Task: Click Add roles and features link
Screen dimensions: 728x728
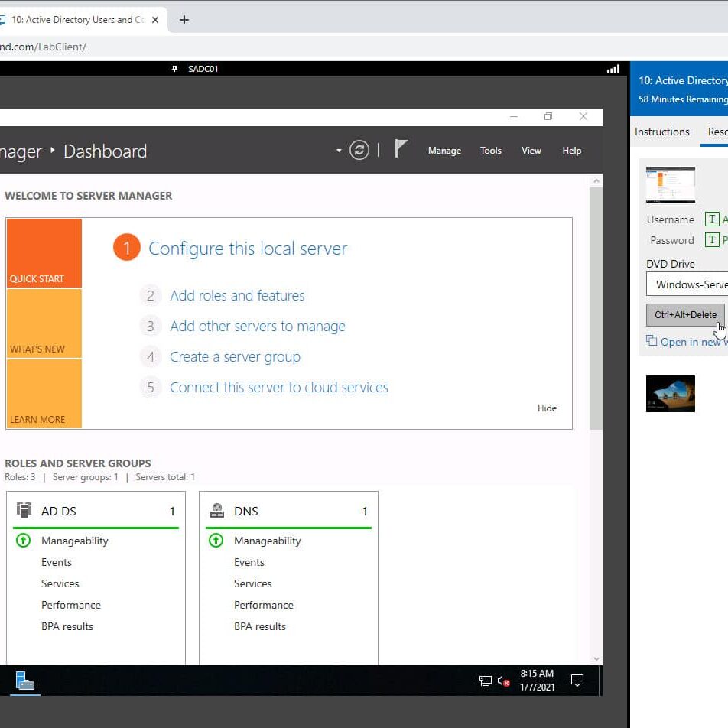Action: coord(237,296)
